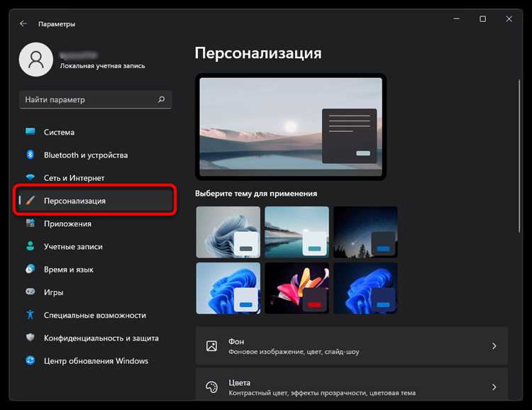Image resolution: width=532 pixels, height=410 pixels.
Task: Click the right-side vertical scrollbar
Action: (519, 156)
